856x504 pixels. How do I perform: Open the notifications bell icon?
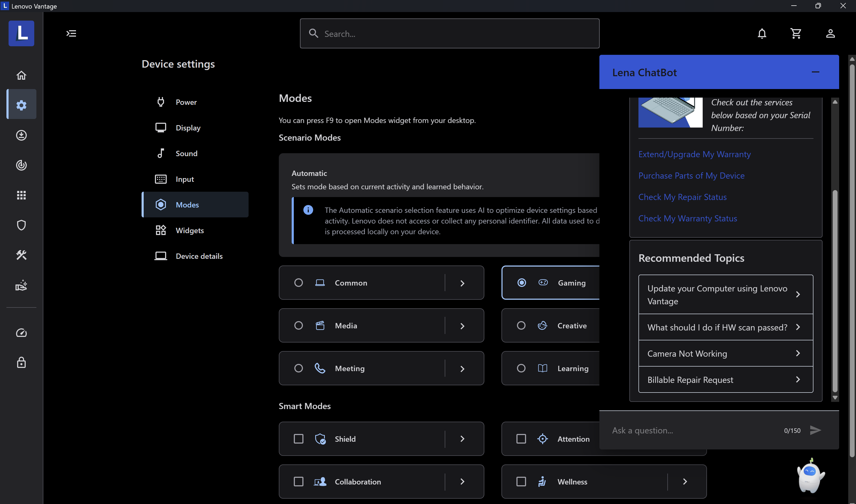[x=762, y=33]
